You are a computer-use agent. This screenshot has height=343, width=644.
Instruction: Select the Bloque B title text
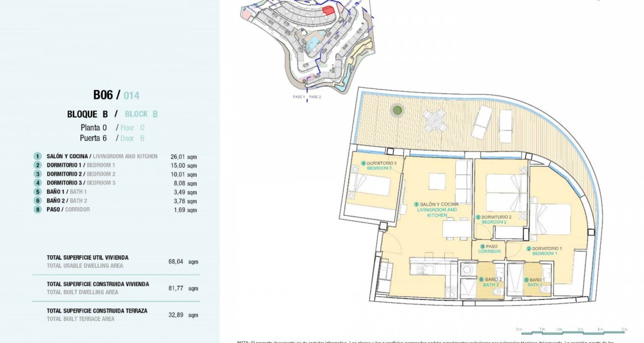(x=88, y=114)
